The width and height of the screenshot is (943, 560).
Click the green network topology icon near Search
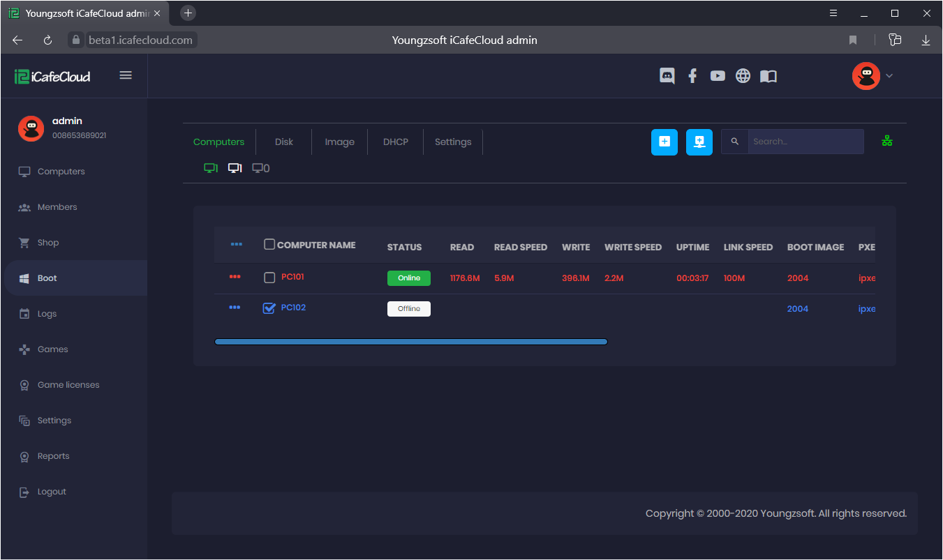[x=887, y=141]
